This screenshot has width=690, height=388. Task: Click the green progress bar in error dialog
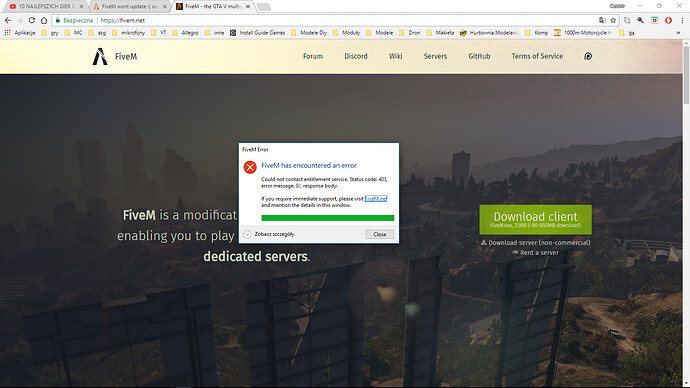(x=328, y=218)
